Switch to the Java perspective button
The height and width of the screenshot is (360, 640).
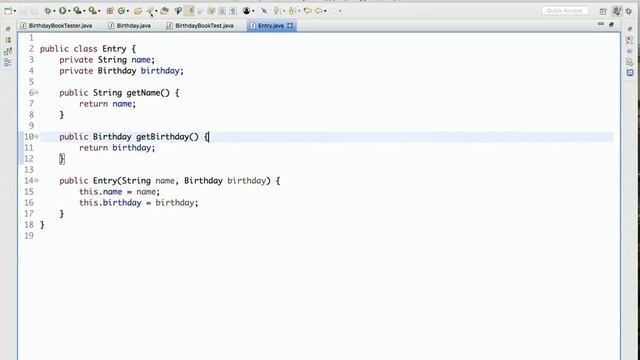(x=617, y=11)
